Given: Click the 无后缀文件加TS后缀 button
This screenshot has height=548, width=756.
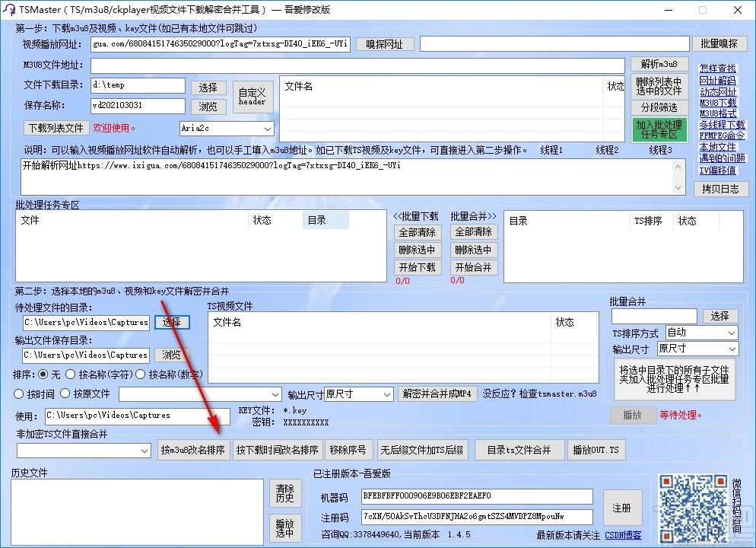Looking at the screenshot, I should (422, 450).
